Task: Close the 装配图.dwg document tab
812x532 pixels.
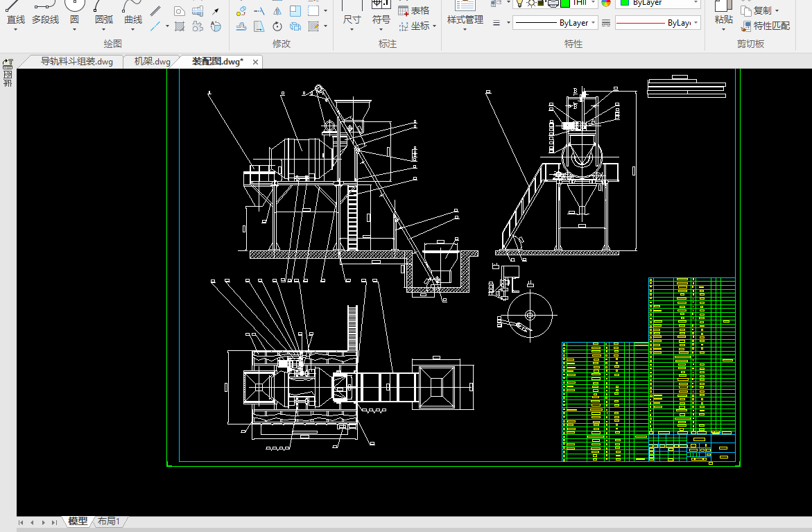Action: (x=255, y=62)
